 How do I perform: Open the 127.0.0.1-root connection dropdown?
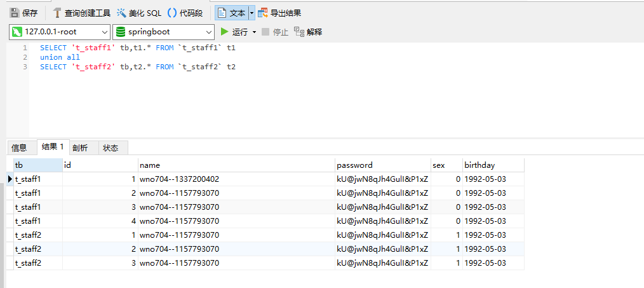[60, 32]
